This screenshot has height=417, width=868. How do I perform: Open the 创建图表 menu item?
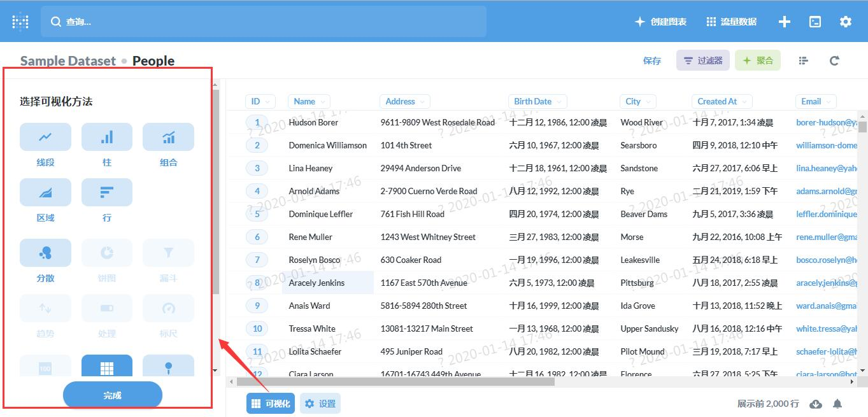coord(661,22)
